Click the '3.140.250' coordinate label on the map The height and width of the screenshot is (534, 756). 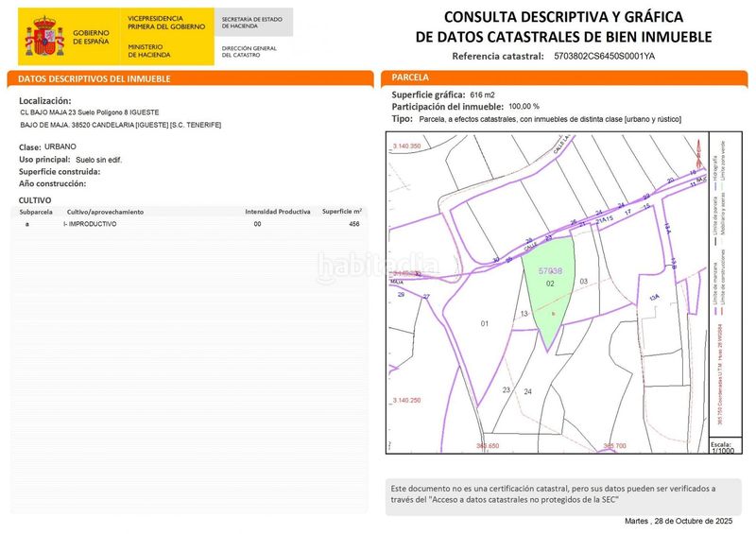[407, 401]
